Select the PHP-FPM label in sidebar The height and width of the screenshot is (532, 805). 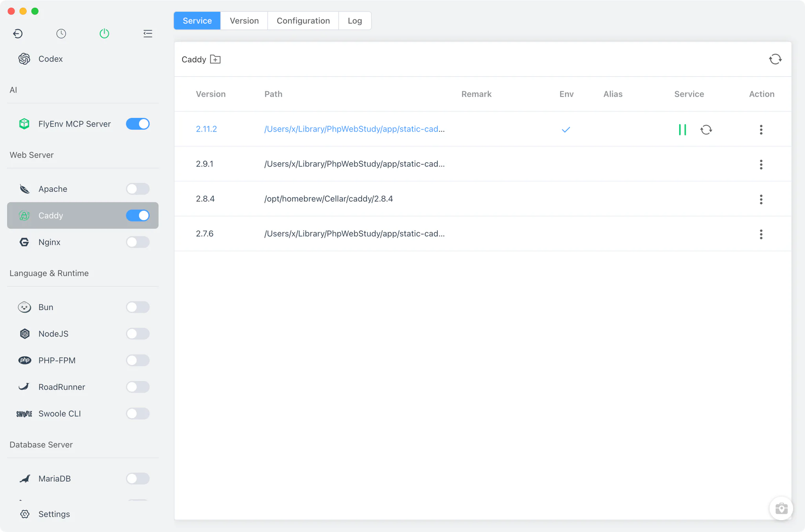tap(57, 360)
